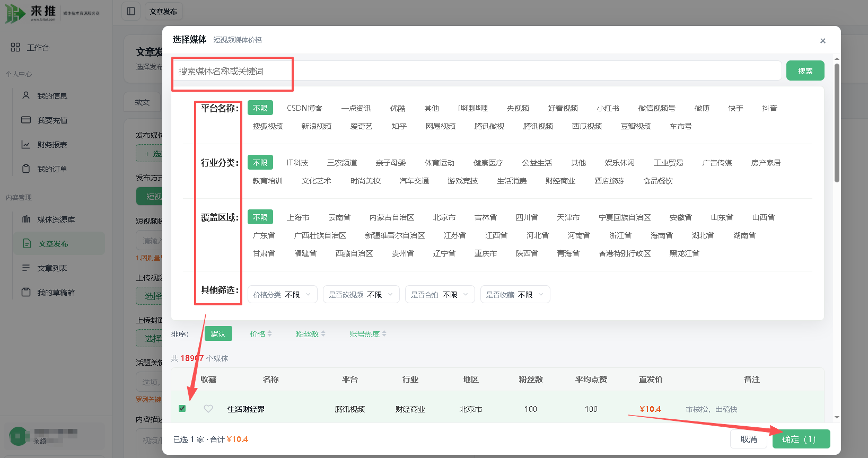The height and width of the screenshot is (458, 868).
Task: Select the 知乎 platform filter
Action: click(399, 126)
